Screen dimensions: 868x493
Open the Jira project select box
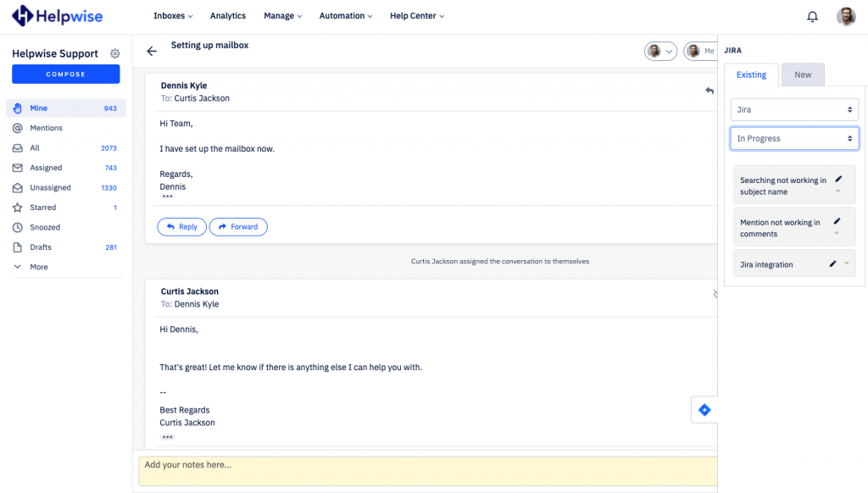click(x=794, y=109)
